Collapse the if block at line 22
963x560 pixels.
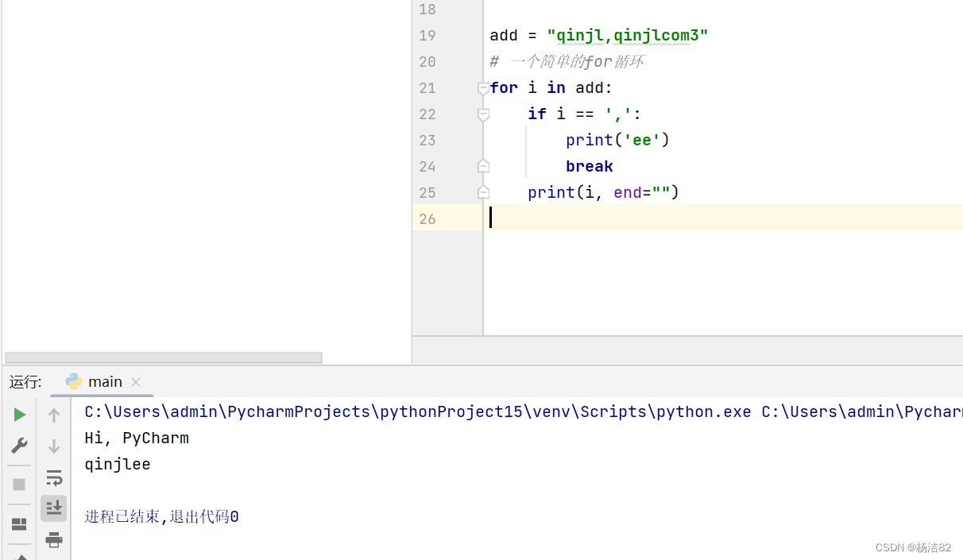(x=483, y=114)
